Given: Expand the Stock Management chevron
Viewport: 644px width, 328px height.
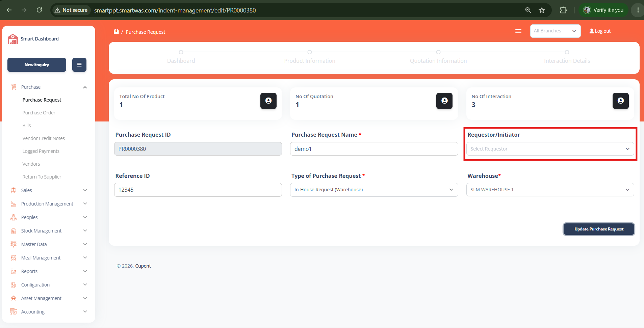Looking at the screenshot, I should pos(85,231).
